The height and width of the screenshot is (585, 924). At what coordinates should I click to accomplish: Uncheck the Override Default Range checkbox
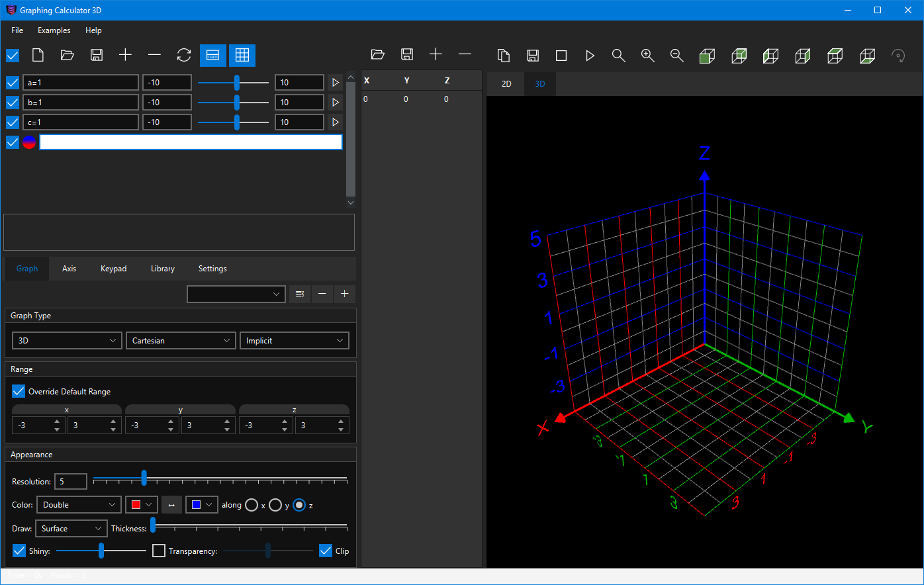tap(19, 392)
